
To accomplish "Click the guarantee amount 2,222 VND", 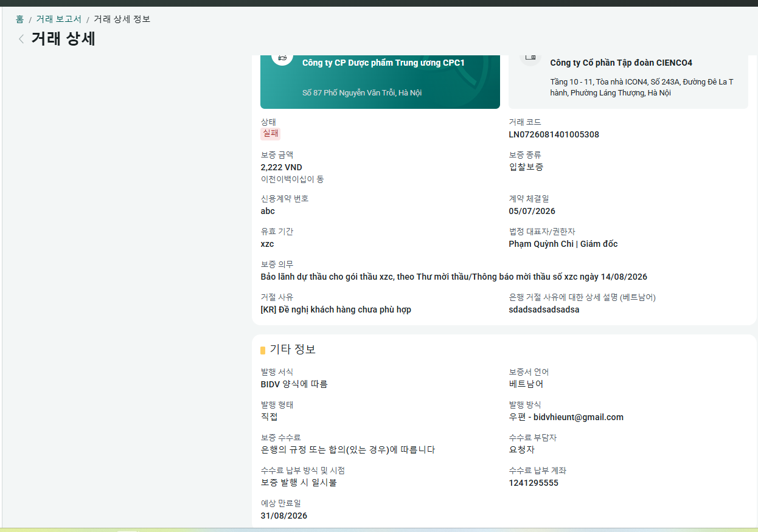I will point(281,167).
